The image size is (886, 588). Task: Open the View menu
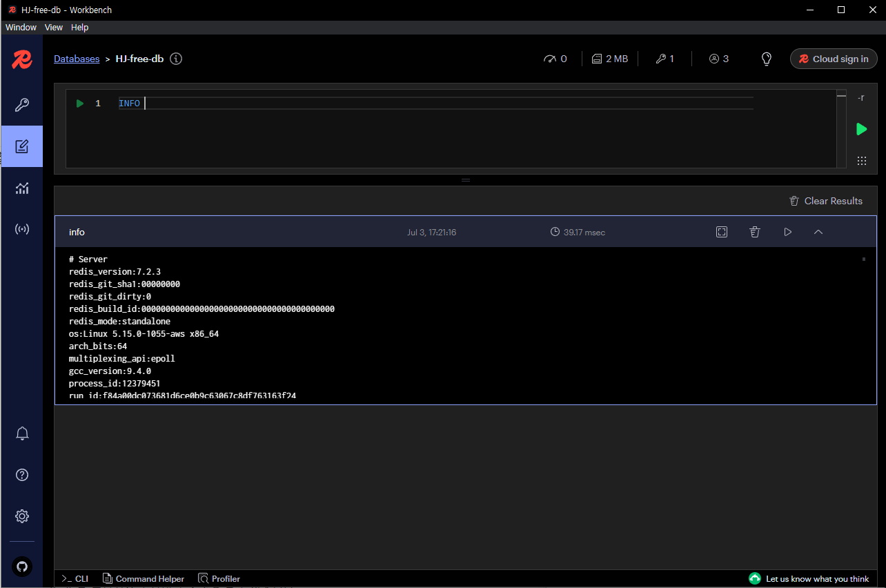(54, 28)
